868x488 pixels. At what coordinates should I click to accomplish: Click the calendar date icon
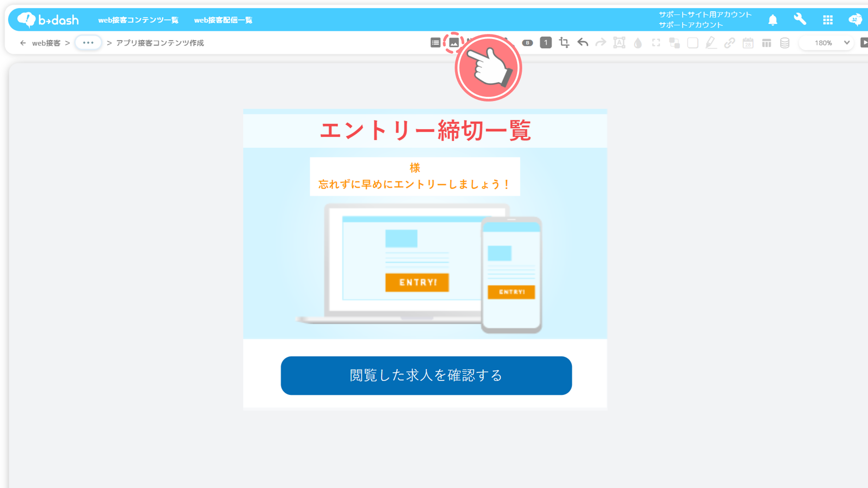pyautogui.click(x=748, y=43)
